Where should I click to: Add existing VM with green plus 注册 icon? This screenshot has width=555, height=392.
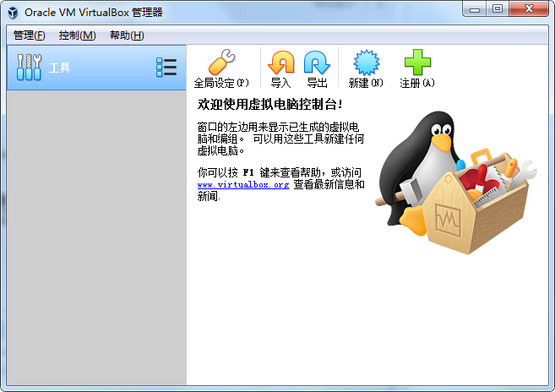(417, 63)
